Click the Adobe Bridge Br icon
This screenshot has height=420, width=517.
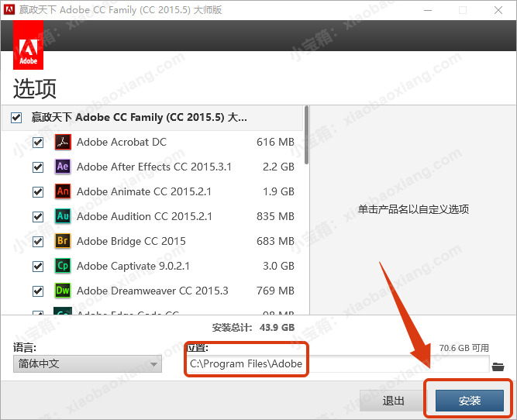coord(63,241)
